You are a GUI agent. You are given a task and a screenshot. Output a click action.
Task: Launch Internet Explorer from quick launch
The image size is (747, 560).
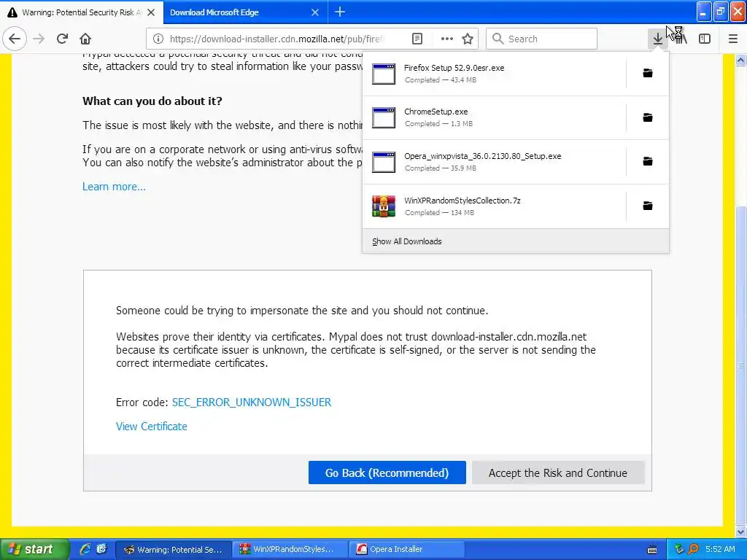[85, 549]
